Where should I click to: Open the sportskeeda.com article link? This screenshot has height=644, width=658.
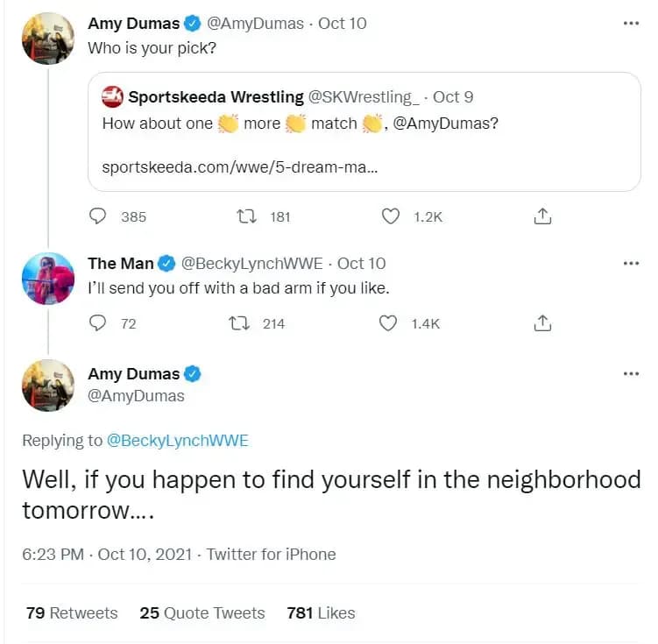[240, 166]
